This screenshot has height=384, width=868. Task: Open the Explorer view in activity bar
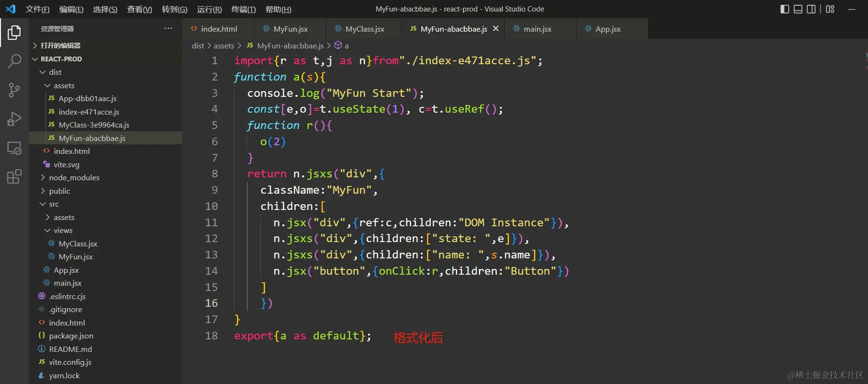[x=14, y=33]
